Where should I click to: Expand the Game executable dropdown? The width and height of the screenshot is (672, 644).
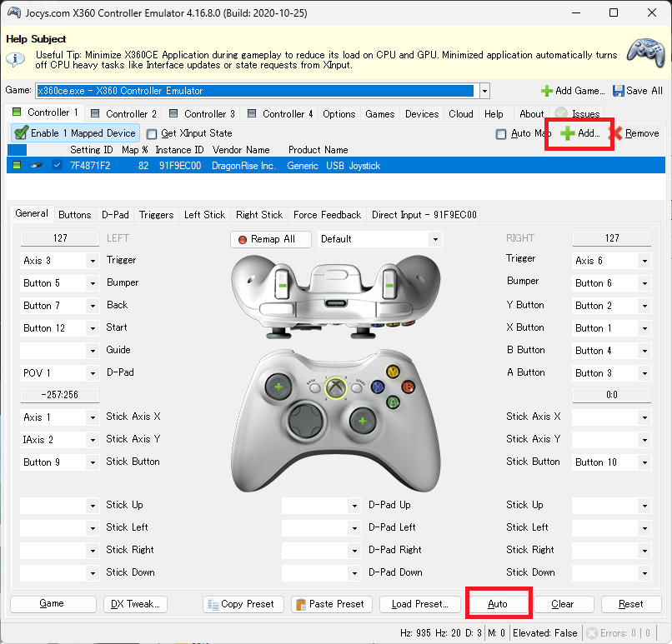tap(484, 91)
